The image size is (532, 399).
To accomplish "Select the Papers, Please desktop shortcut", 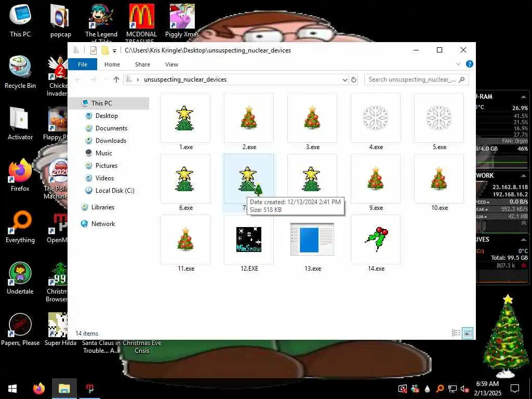I will 20,330.
